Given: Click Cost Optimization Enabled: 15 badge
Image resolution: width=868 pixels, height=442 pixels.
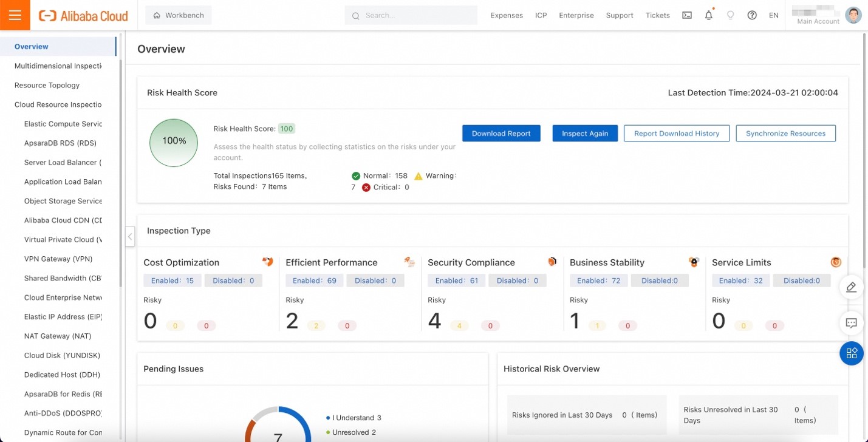Looking at the screenshot, I should point(173,280).
